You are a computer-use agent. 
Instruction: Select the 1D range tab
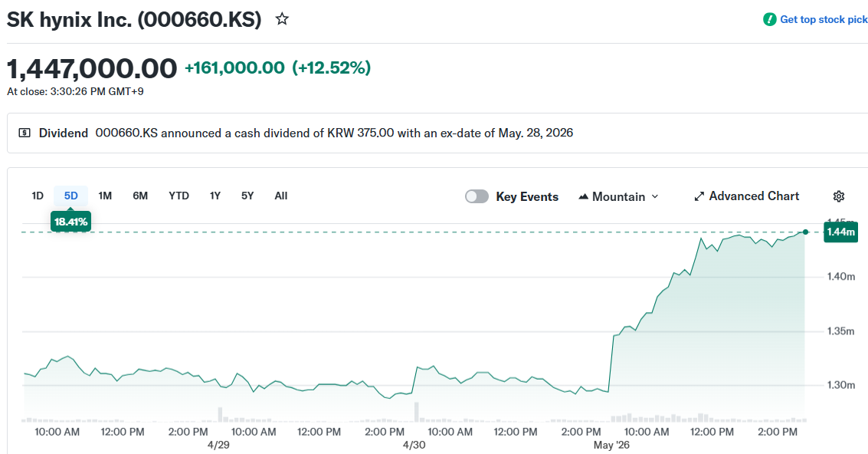point(37,196)
